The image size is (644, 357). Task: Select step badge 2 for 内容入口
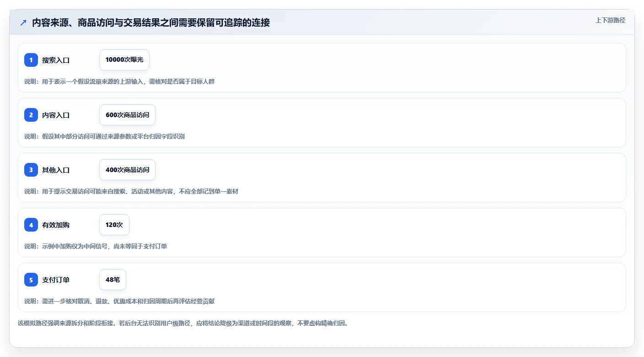pos(31,115)
